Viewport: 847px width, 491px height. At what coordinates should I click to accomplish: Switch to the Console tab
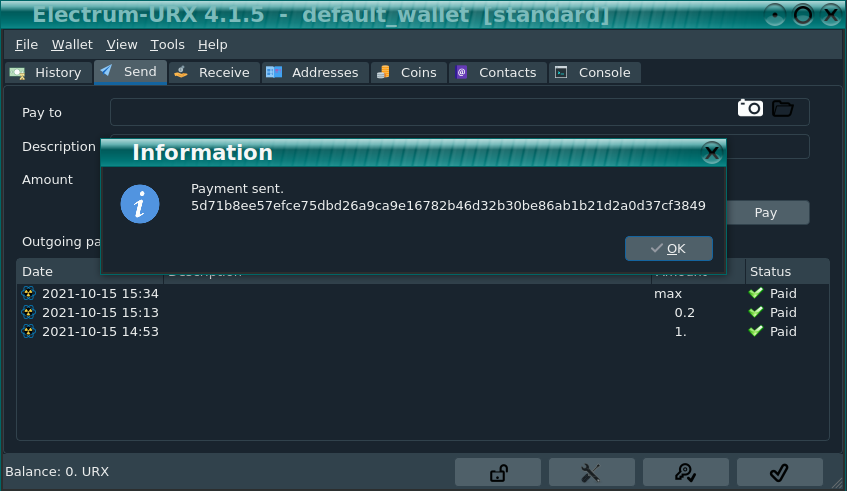click(x=595, y=72)
